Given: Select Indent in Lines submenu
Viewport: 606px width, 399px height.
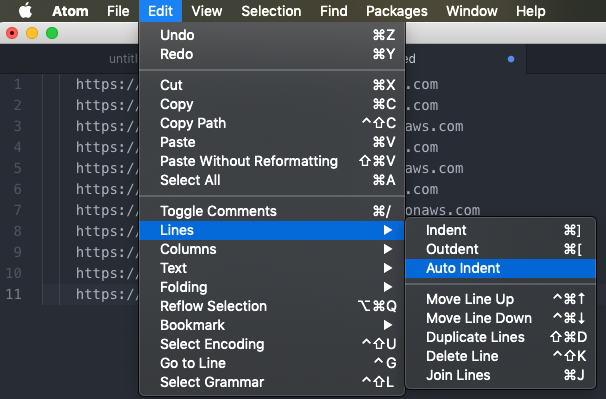Looking at the screenshot, I should 500,230.
